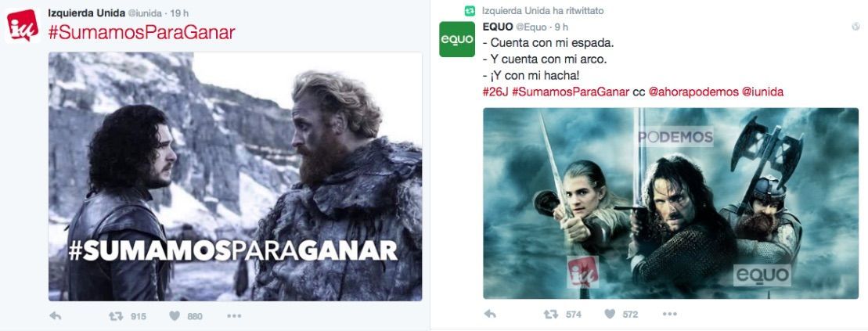Image resolution: width=868 pixels, height=331 pixels.
Task: Reply to the Izquierda Unida tweet
Action: (56, 316)
